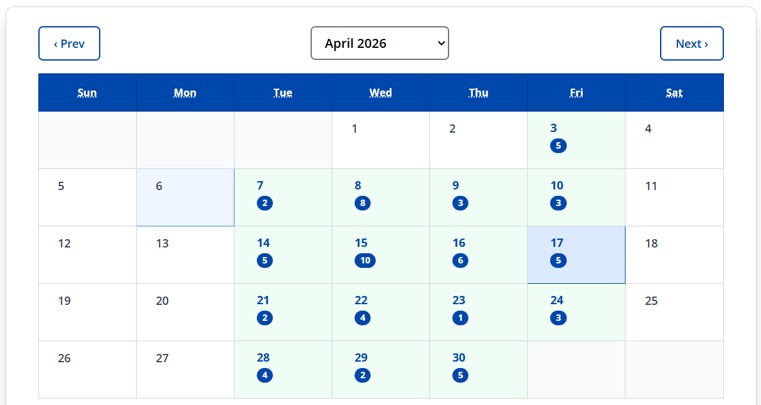The image size is (761, 405).
Task: Click Monday April 6 cell
Action: tap(185, 197)
